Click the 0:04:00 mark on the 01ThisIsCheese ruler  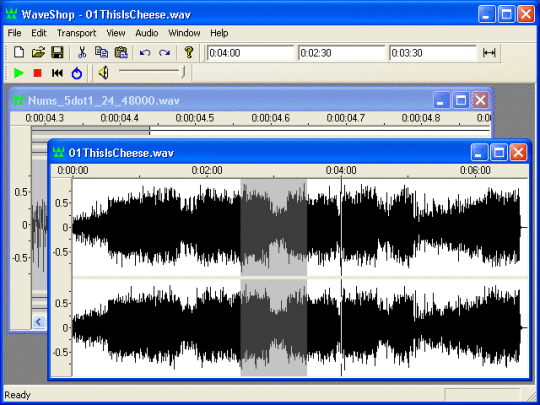click(341, 170)
